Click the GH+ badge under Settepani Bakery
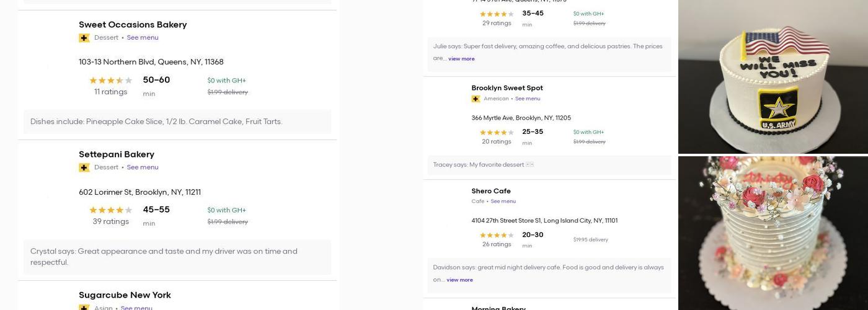The width and height of the screenshot is (868, 310). click(x=84, y=167)
